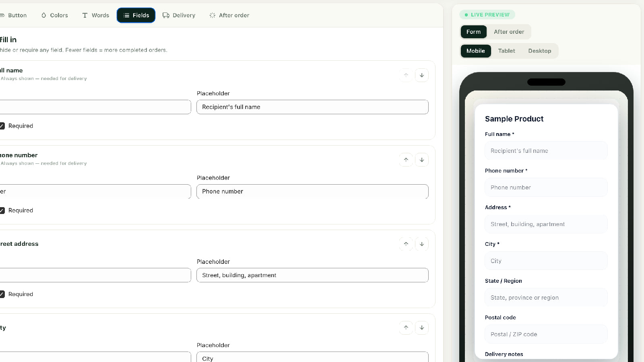Click the Words text icon
Screen dimensions: 644x362
(x=85, y=15)
